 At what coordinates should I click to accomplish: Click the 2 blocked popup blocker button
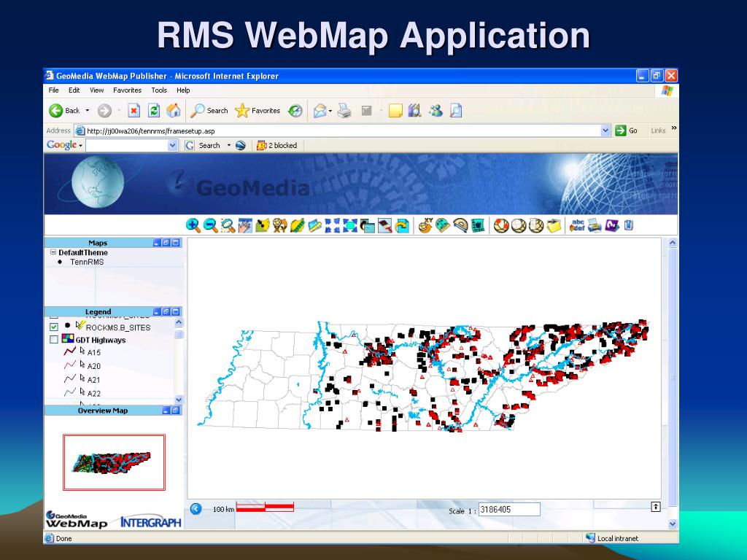click(276, 145)
